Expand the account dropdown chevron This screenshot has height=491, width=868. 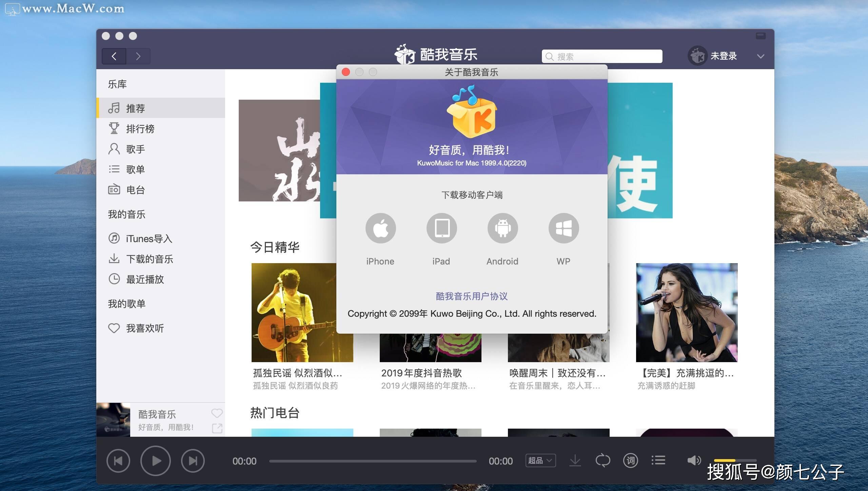click(761, 56)
